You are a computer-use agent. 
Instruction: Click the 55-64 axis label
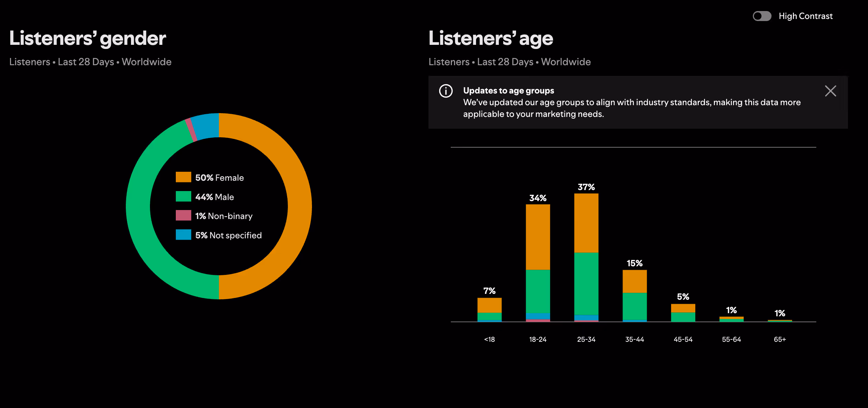click(x=731, y=339)
